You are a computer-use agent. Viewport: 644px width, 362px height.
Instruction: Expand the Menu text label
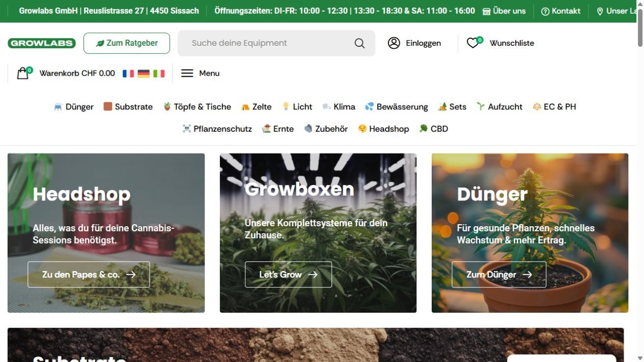tap(209, 73)
